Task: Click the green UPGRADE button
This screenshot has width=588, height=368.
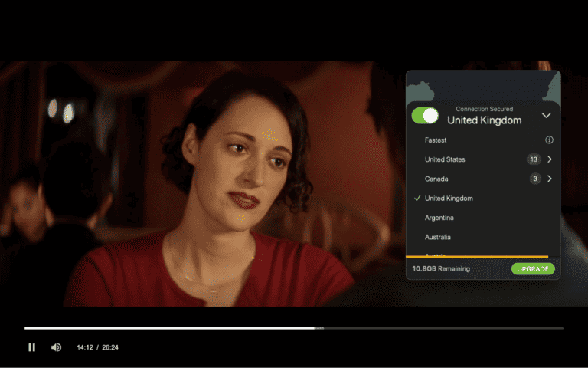Action: point(533,269)
